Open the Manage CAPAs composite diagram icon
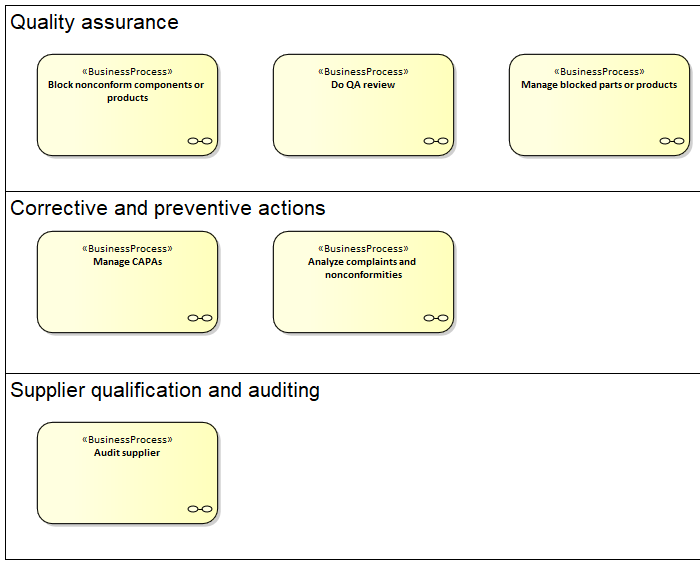The image size is (700, 564). pyautogui.click(x=200, y=318)
